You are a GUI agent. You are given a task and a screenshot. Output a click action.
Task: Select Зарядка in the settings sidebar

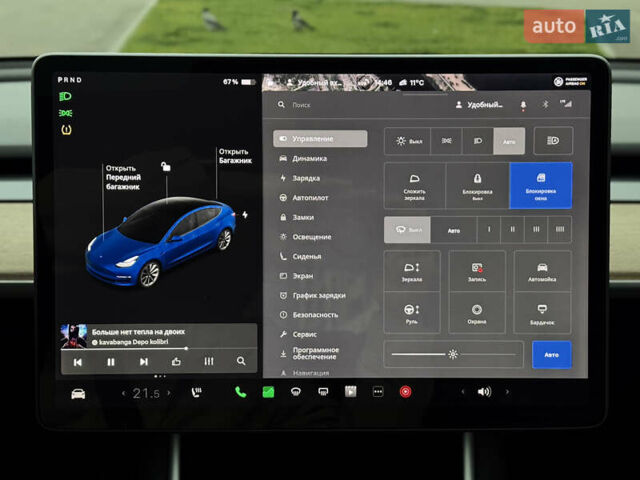(x=306, y=178)
